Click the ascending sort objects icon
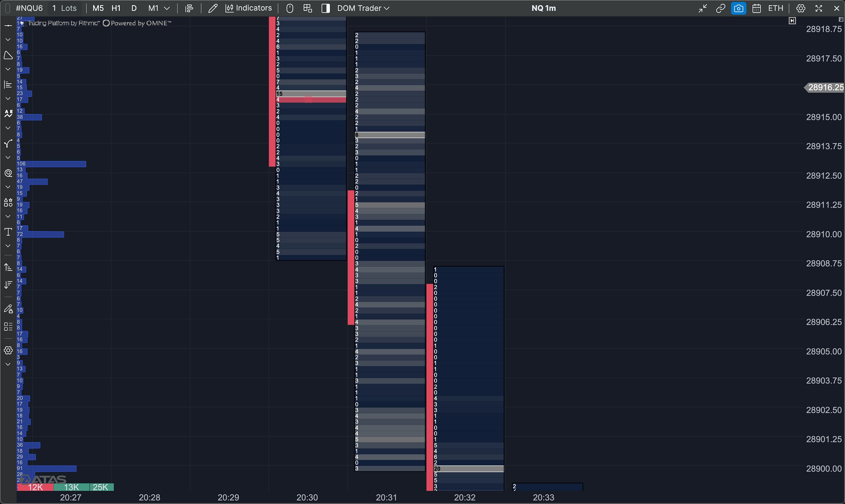Viewport: 845px width, 504px height. (8, 268)
